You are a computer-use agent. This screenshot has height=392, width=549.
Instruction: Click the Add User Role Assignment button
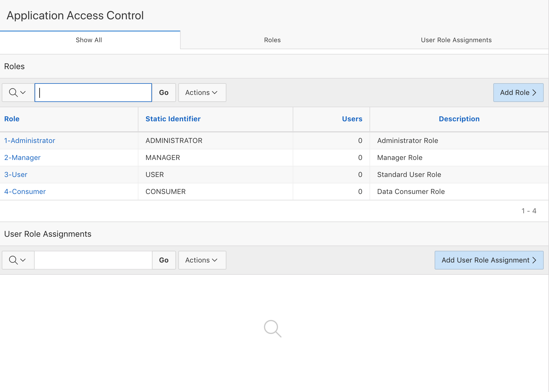(489, 260)
